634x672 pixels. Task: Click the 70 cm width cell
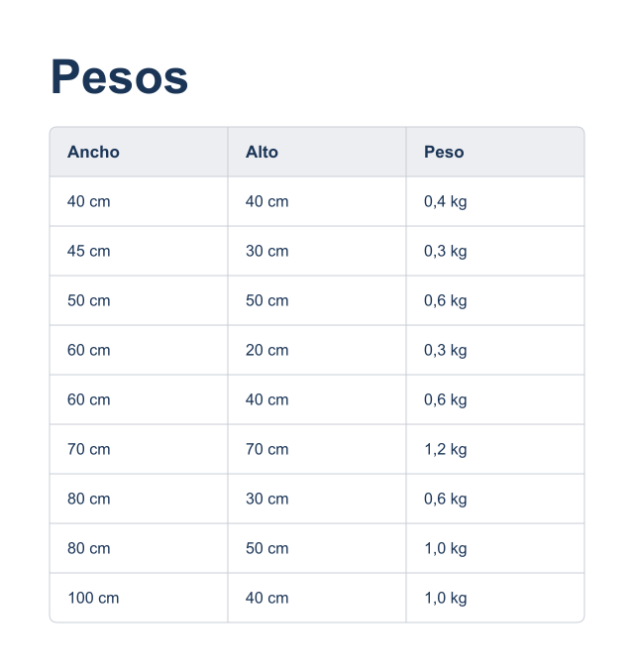coord(139,449)
